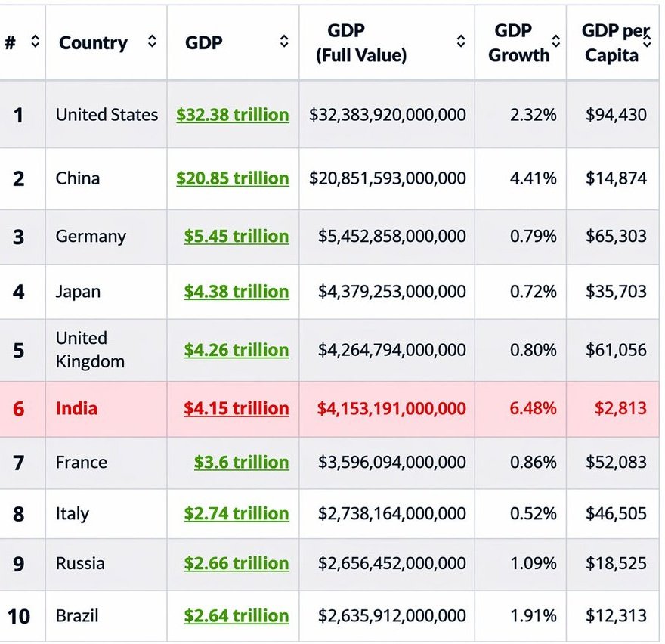The width and height of the screenshot is (665, 644).
Task: Click the Country column header
Action: tap(93, 42)
